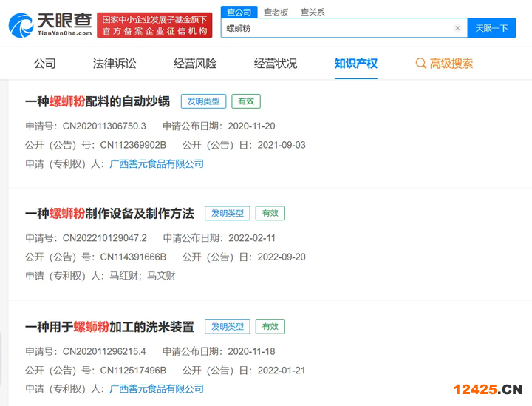Select the 查老板 search tab
The image size is (532, 406).
(276, 13)
